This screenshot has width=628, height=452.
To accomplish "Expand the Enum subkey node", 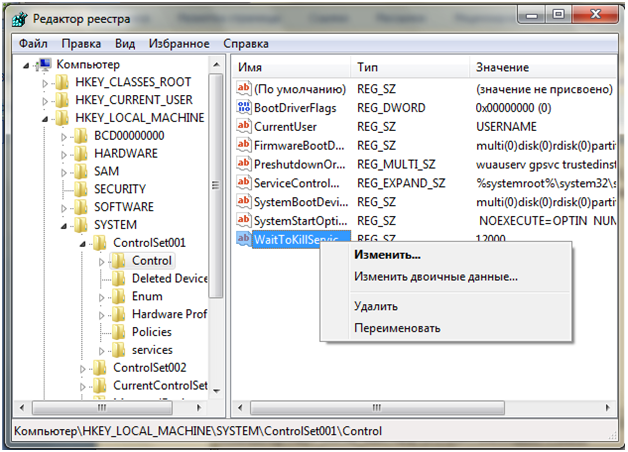I will tap(102, 297).
